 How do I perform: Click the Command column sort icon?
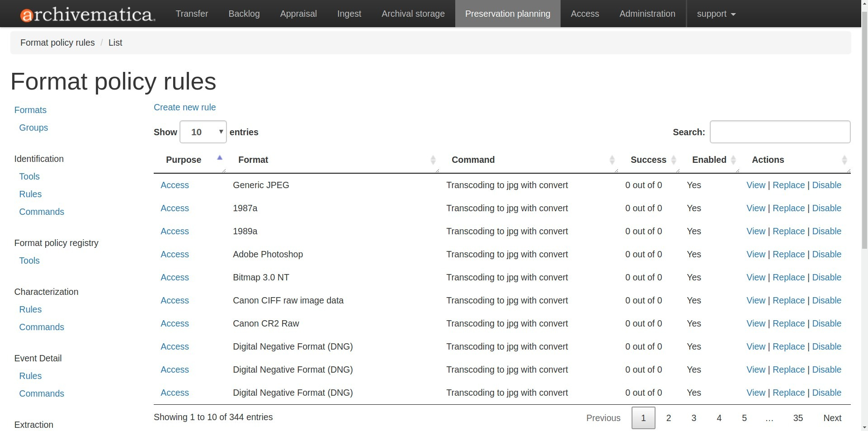click(612, 160)
